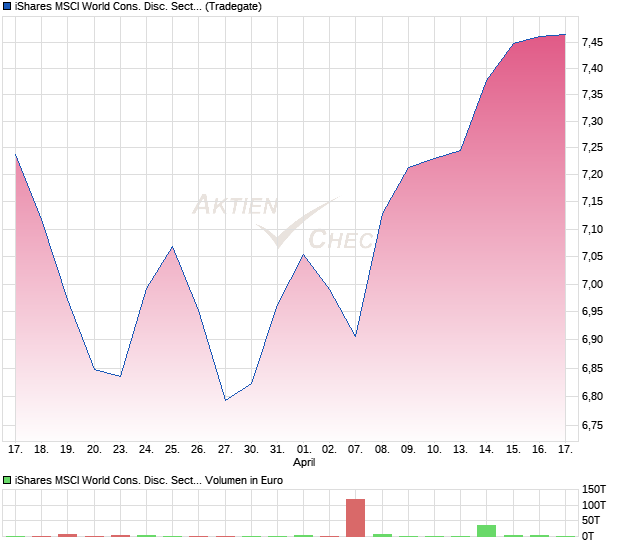The image size is (620, 546).
Task: Select the small green volume bar at 08.
Action: 382,535
